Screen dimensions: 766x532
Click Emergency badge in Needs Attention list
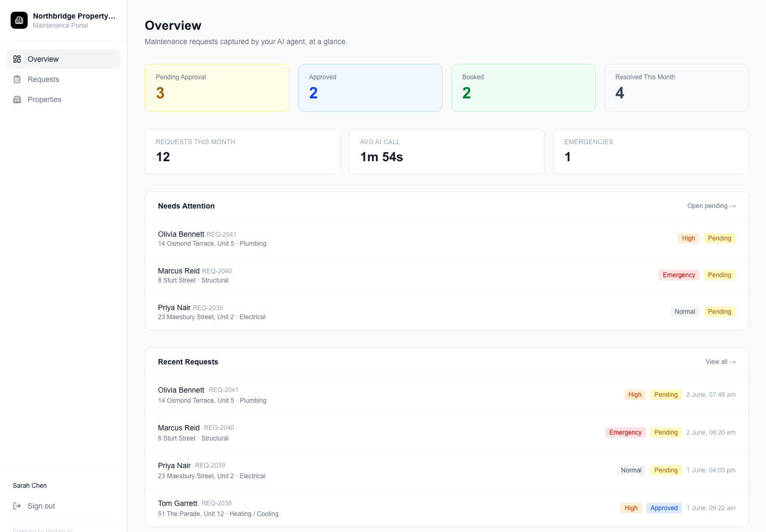pos(679,275)
